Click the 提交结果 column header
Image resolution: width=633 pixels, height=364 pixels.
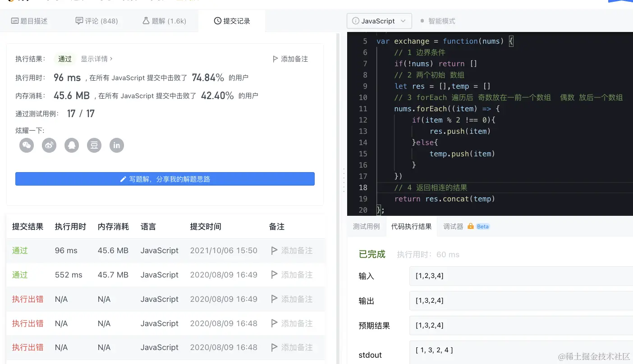(x=28, y=227)
